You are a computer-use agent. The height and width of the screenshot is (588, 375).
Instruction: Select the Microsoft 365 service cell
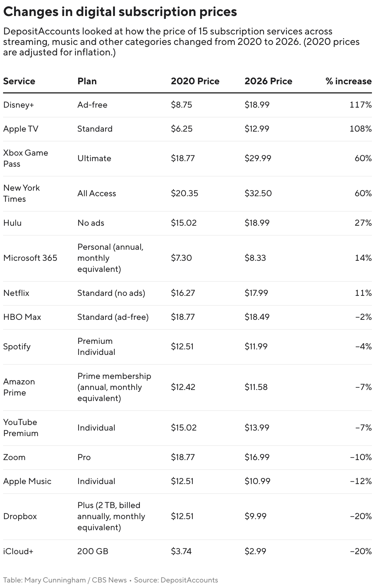30,258
